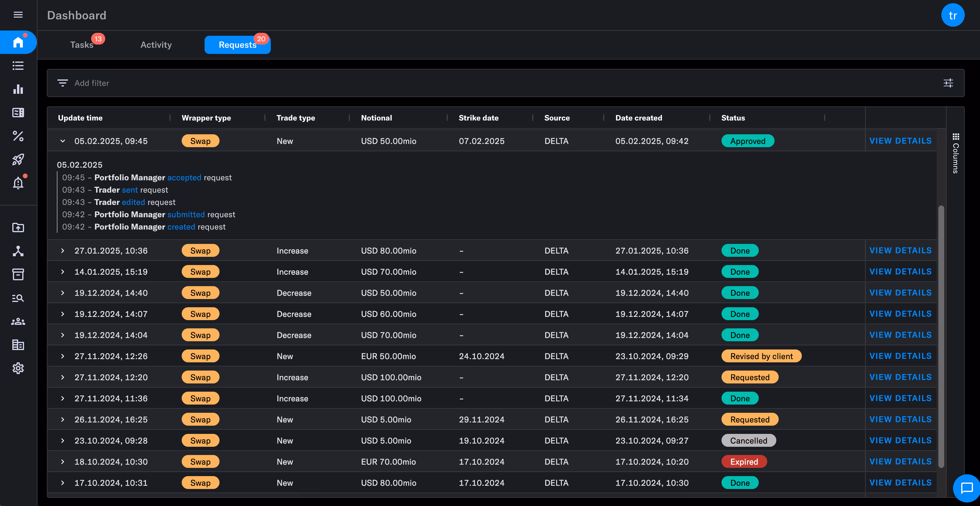Click the Expired status badge

coord(744,462)
